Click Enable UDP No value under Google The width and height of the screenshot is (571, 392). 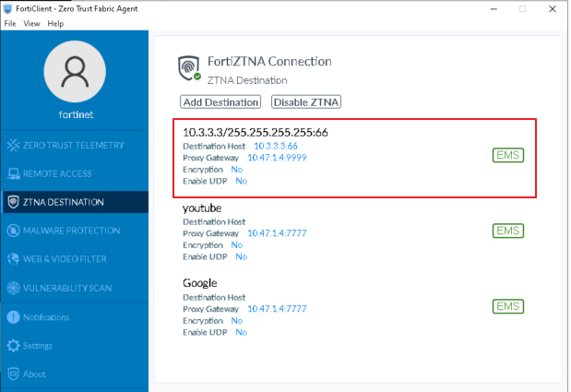click(x=241, y=332)
